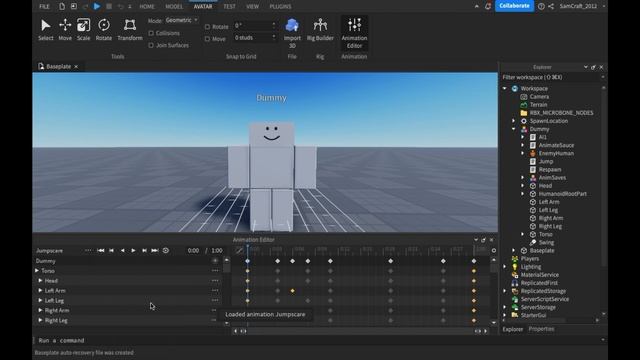The height and width of the screenshot is (360, 640).
Task: Play the Jumpscare animation forward
Action: coord(133,250)
